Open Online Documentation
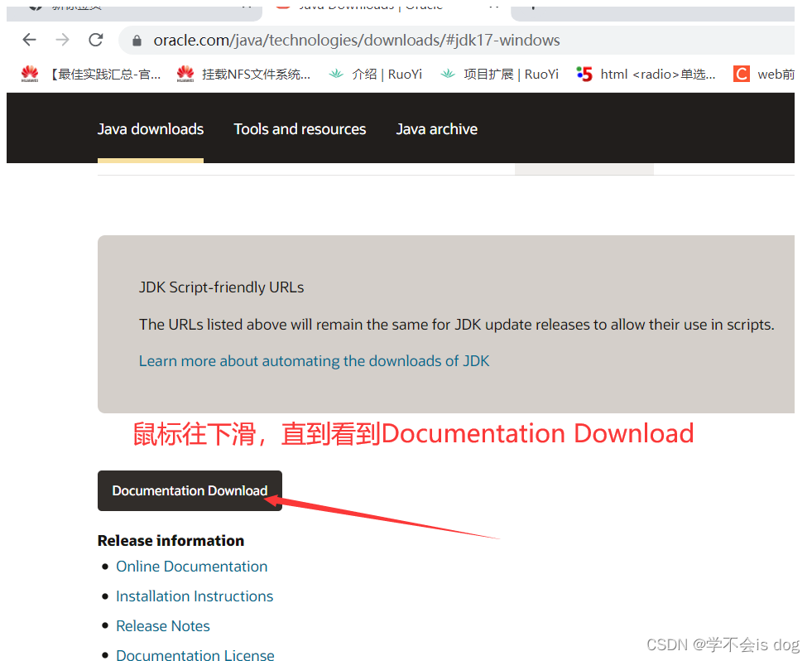 (191, 567)
